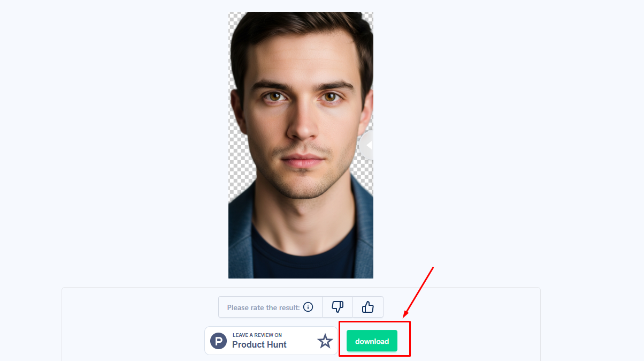Viewport: 644px width, 361px height.
Task: Give the result a thumbs up
Action: 368,307
